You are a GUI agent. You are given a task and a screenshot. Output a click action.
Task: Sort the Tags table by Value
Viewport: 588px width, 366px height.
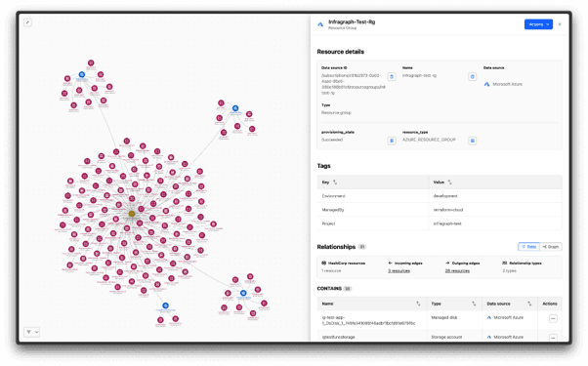(x=449, y=183)
